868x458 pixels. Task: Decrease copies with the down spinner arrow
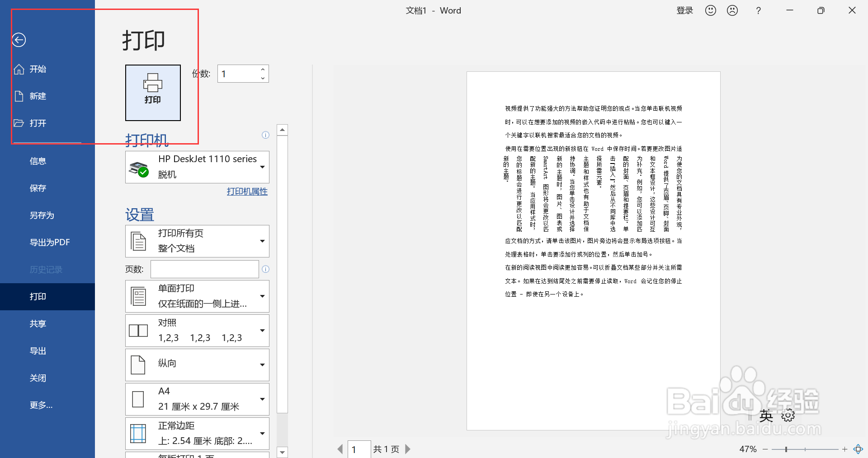pos(263,78)
